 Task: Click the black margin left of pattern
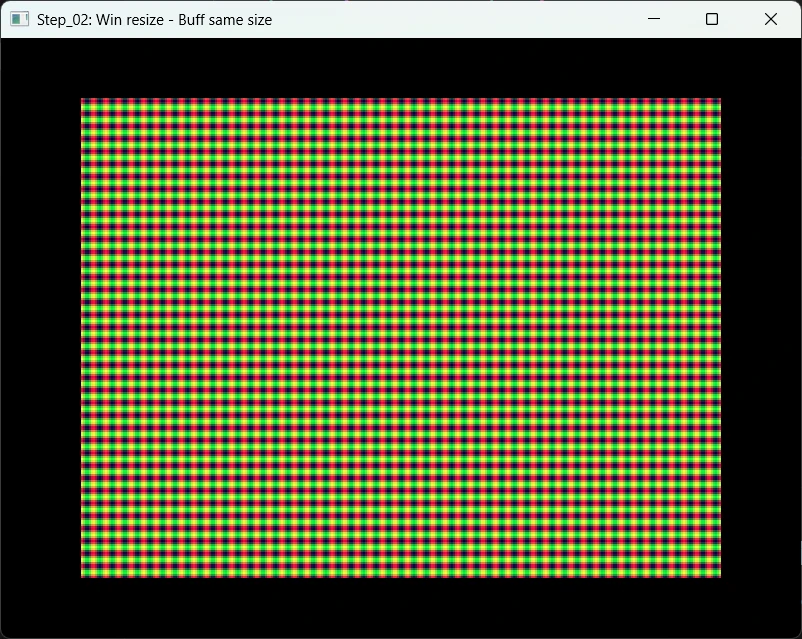(x=40, y=338)
